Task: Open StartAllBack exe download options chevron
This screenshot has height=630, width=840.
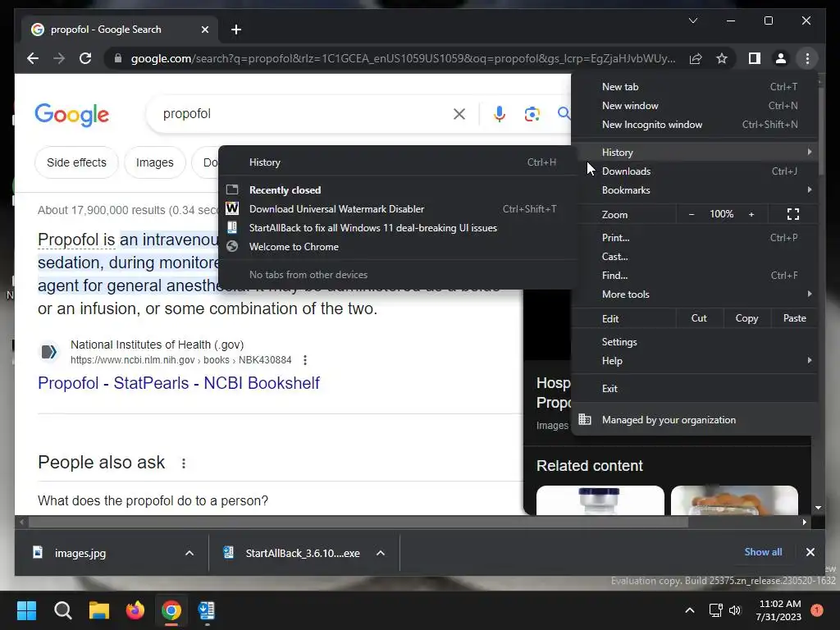Action: (x=381, y=553)
